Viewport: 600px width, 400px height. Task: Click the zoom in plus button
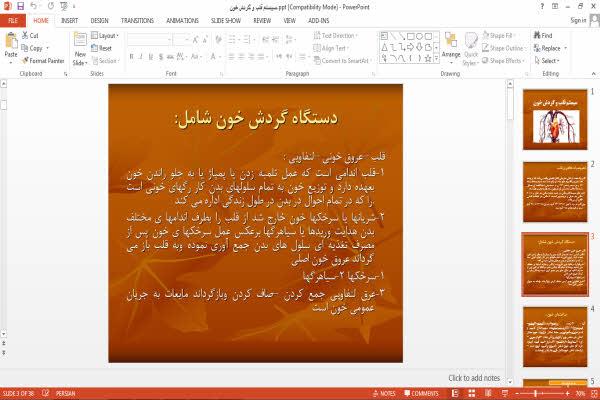pyautogui.click(x=567, y=393)
